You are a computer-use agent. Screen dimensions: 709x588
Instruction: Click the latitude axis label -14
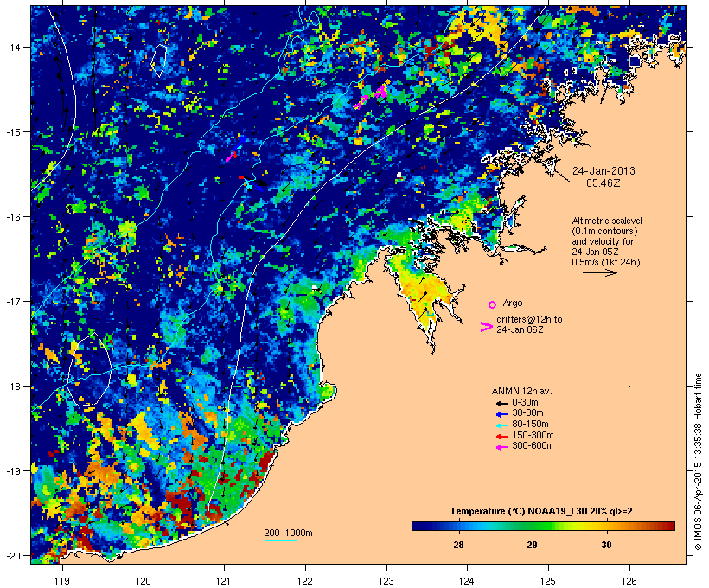(x=11, y=47)
